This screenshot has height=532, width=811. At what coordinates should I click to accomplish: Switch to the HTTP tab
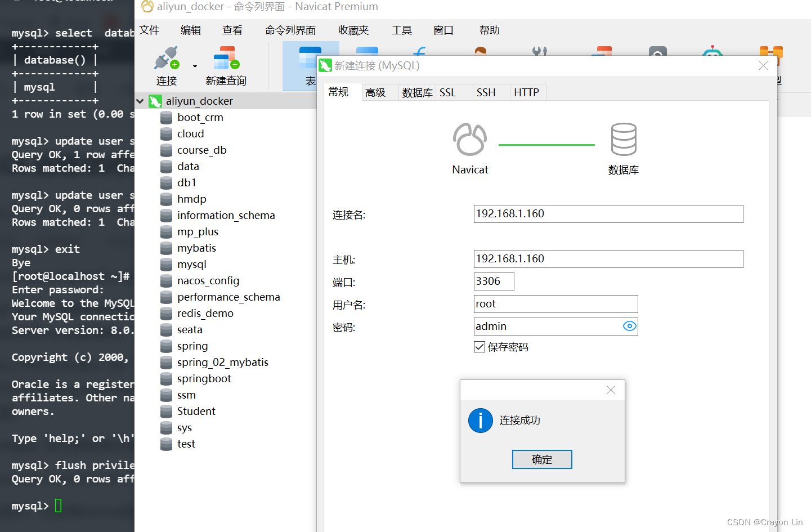527,92
